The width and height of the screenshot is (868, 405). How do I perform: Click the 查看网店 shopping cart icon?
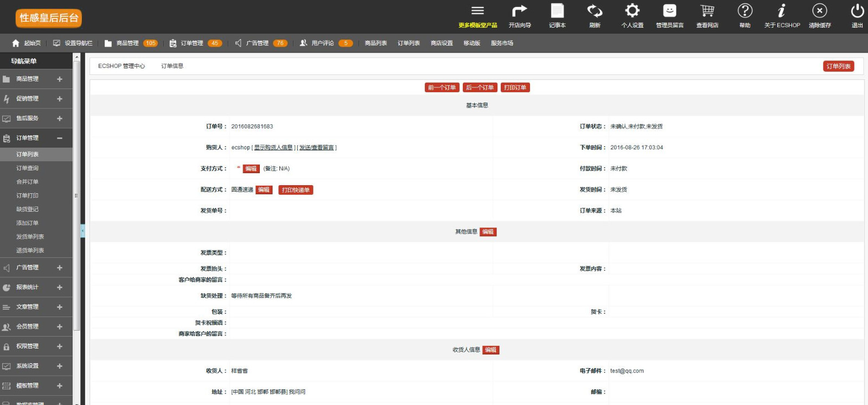707,11
